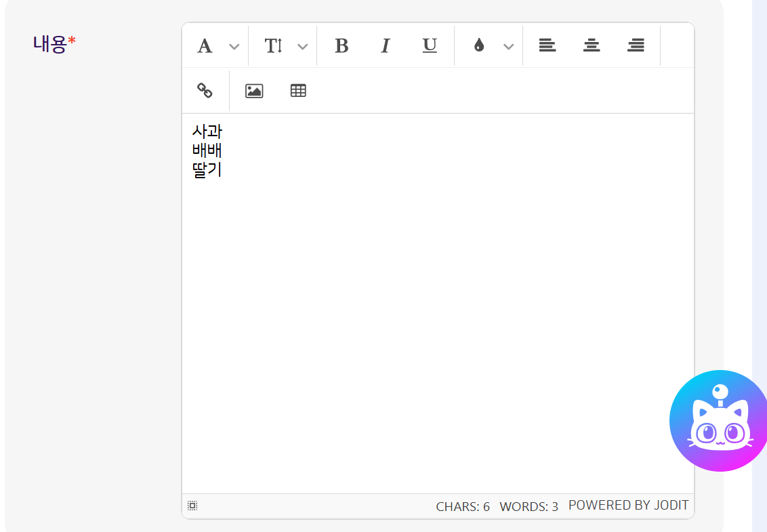The width and height of the screenshot is (767, 532).
Task: Toggle underline formatting
Action: point(430,46)
